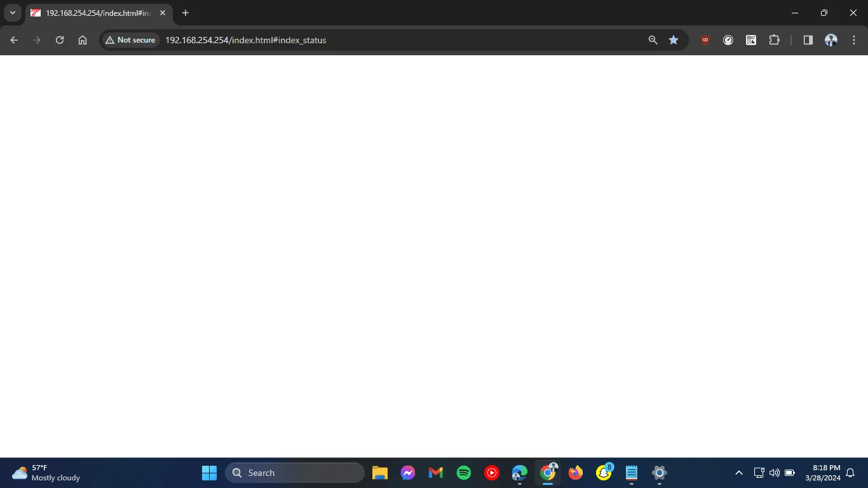Screen dimensions: 868x488
Task: Show hidden system tray icons
Action: coord(739,473)
